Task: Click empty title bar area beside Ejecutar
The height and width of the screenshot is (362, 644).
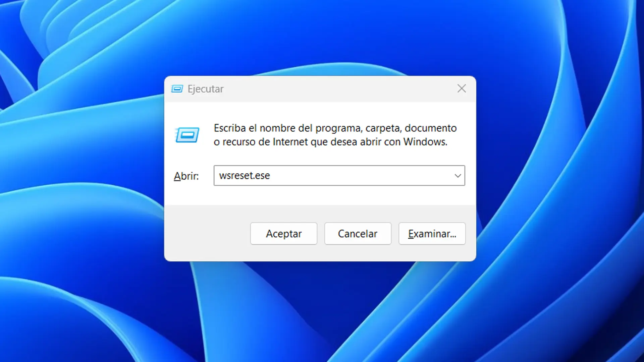Action: (x=335, y=89)
